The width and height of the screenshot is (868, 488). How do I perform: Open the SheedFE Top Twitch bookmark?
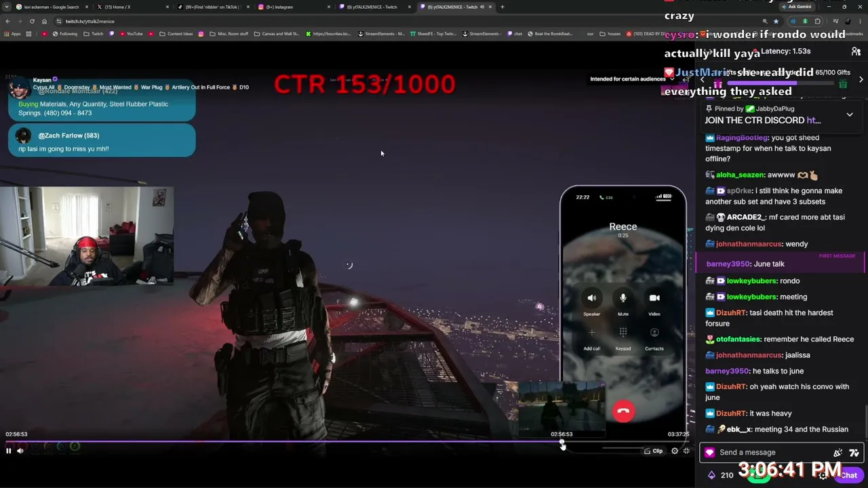click(x=433, y=34)
